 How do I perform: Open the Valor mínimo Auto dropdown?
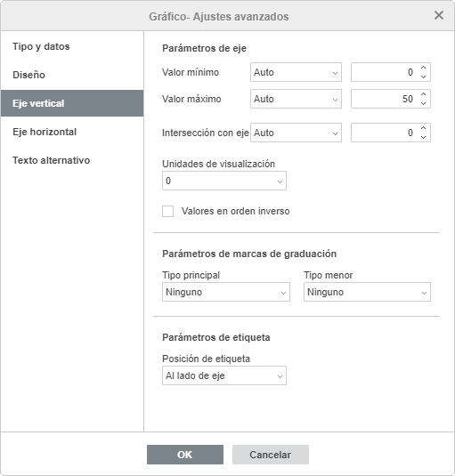(296, 72)
